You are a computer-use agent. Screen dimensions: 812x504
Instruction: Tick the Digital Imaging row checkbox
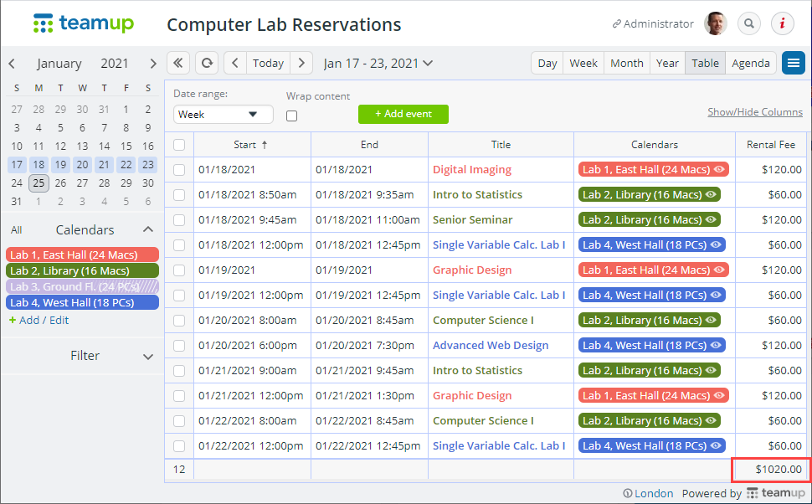coord(179,170)
